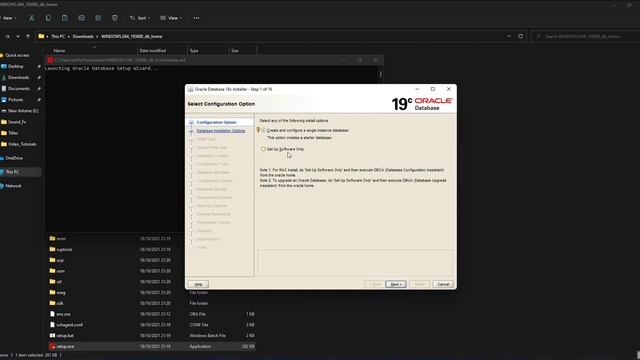This screenshot has height=360, width=640.
Task: Go to the 'Database Installation Options' step link
Action: 220,131
